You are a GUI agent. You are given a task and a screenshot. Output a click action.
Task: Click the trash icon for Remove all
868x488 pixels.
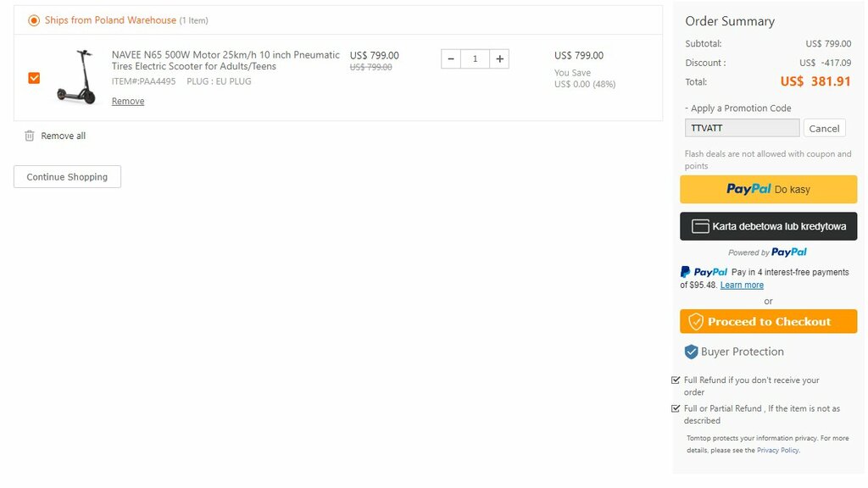(x=30, y=136)
